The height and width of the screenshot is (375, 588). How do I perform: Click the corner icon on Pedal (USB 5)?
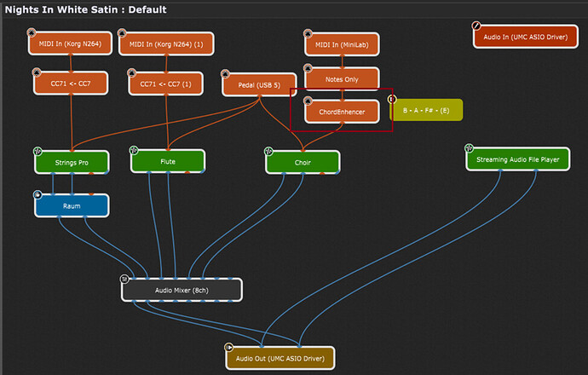226,74
